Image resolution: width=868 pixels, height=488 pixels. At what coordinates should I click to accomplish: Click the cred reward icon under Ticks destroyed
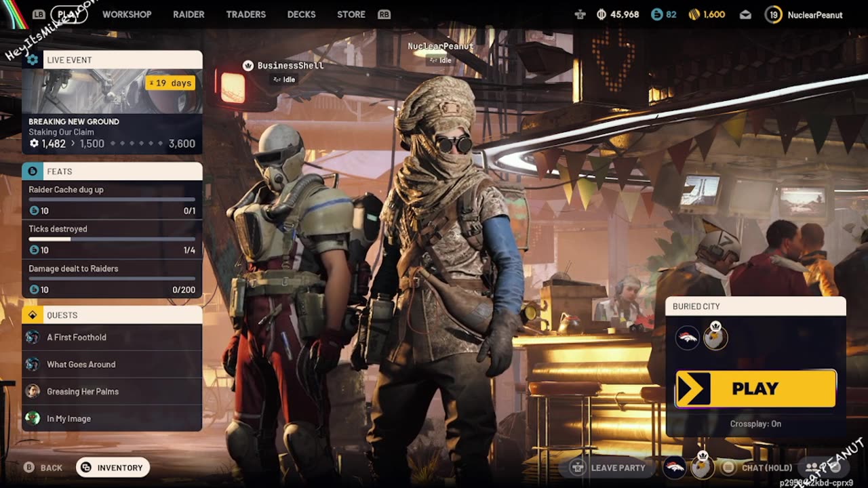coord(34,250)
